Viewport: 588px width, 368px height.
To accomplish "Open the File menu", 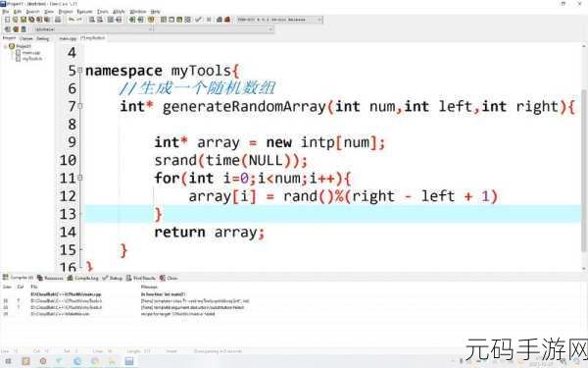I will click(5, 12).
